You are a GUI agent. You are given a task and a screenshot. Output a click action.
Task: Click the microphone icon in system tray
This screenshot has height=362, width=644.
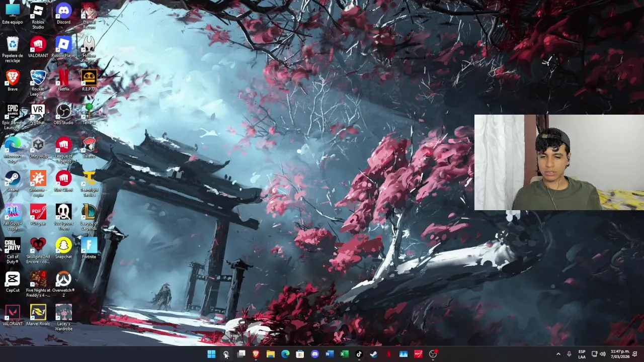pos(569,354)
